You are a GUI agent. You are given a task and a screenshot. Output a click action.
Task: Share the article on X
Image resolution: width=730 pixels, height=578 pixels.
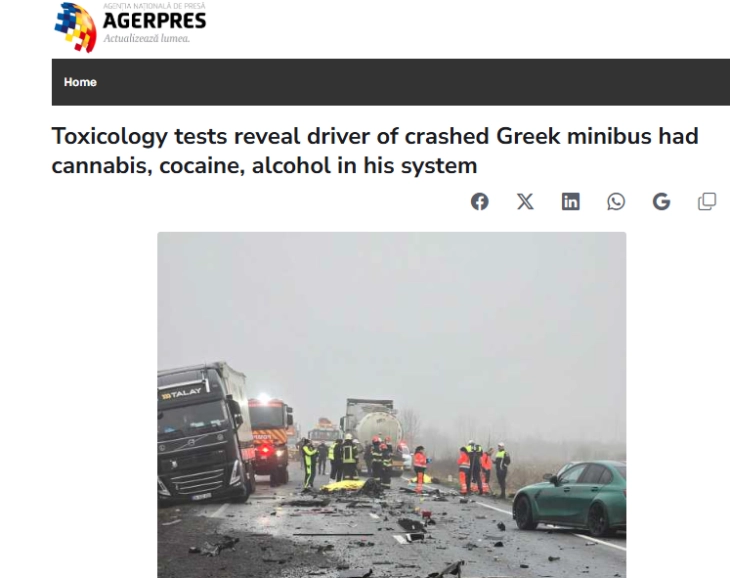[525, 202]
